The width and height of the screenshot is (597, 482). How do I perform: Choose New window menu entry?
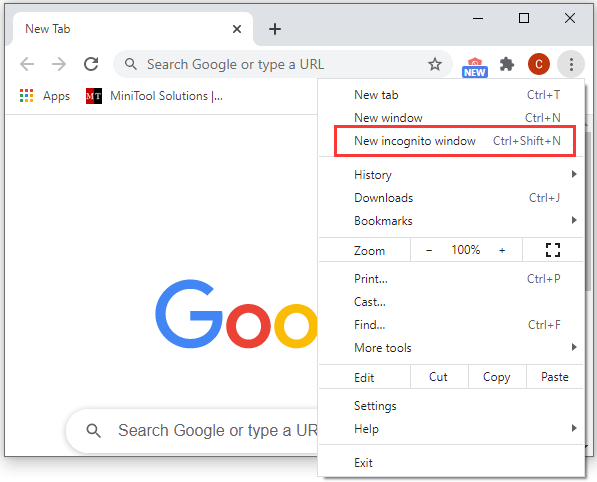tap(451, 118)
